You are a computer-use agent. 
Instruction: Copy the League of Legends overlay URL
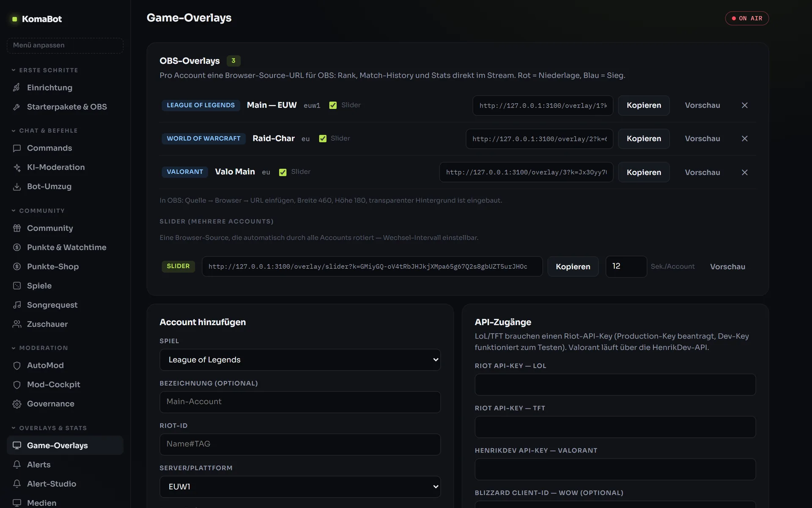click(644, 105)
